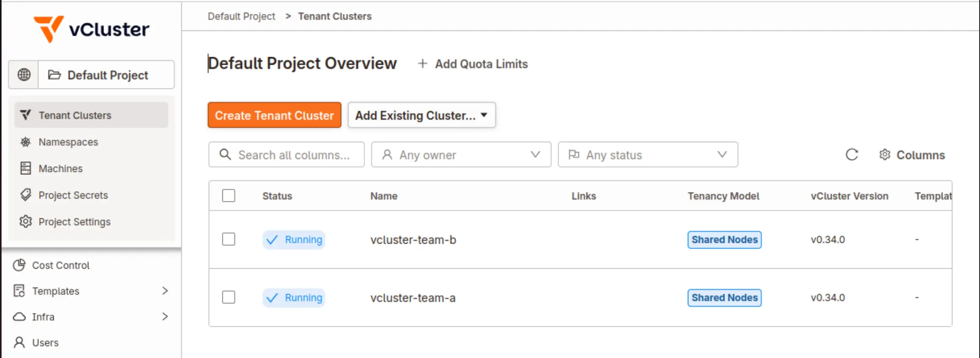Check the vcluster-team-a row checkbox

click(229, 297)
